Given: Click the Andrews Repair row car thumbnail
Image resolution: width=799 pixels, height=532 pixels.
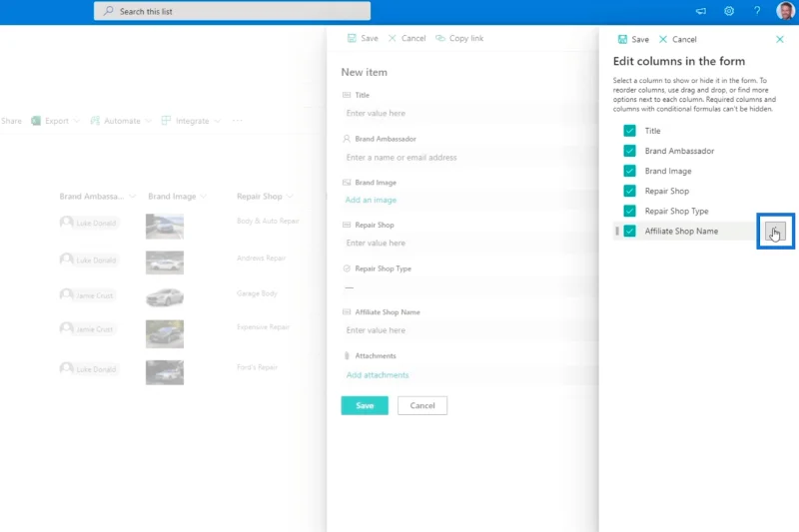Looking at the screenshot, I should point(165,263).
